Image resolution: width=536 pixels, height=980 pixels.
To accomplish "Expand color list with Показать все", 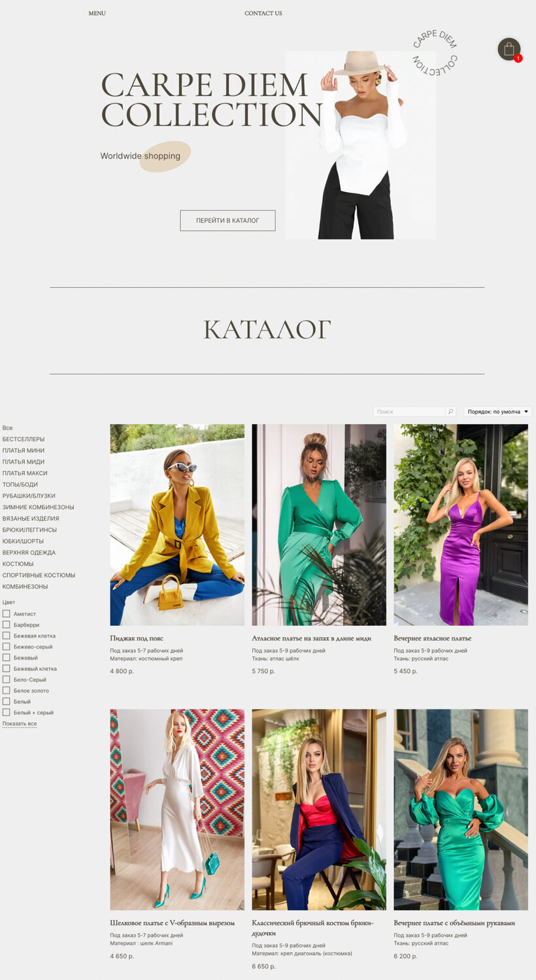I will (20, 724).
